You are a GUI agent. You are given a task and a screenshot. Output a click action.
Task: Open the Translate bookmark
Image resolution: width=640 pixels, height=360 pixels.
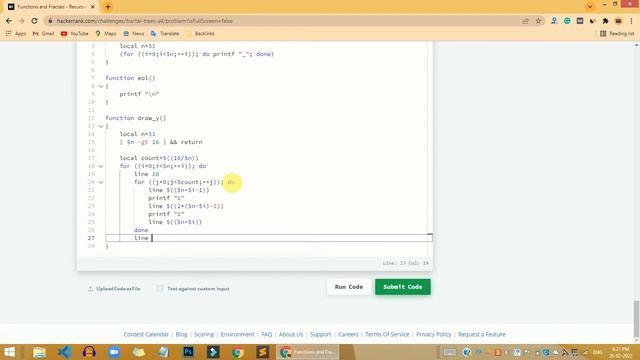(165, 33)
